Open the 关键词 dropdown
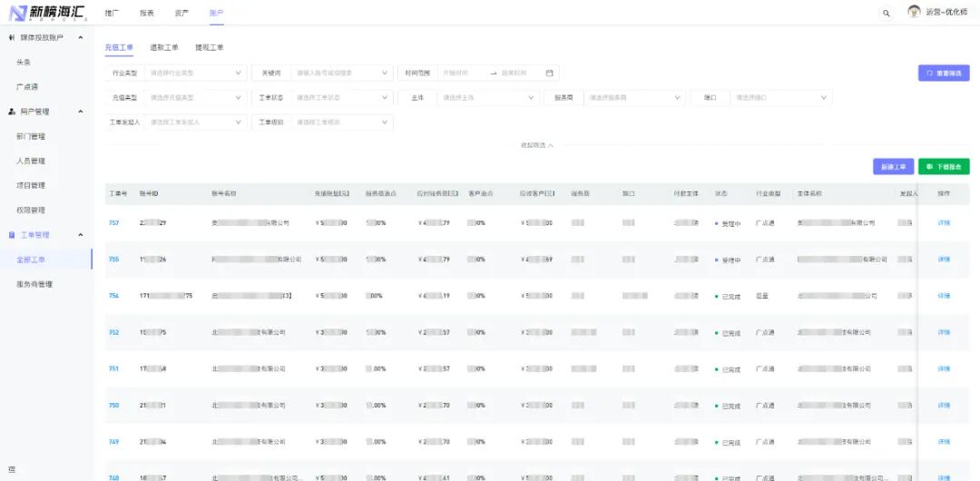This screenshot has width=980, height=481. coord(342,74)
